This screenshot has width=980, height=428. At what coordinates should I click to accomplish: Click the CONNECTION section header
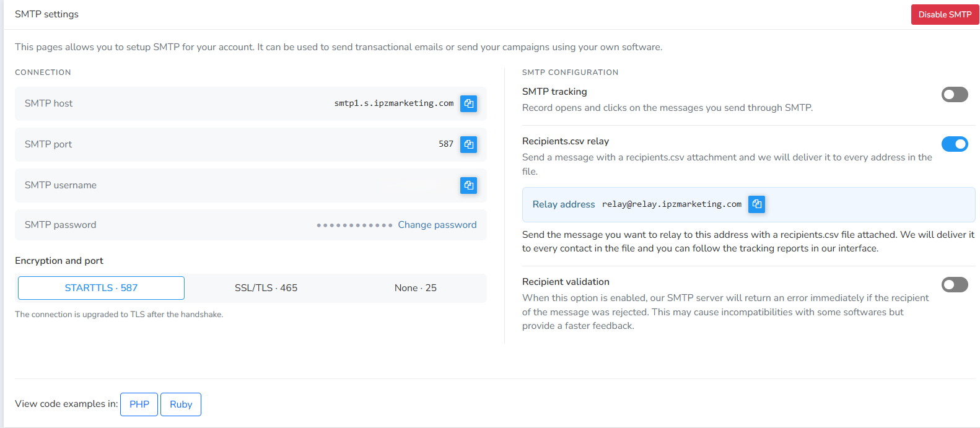coord(43,72)
